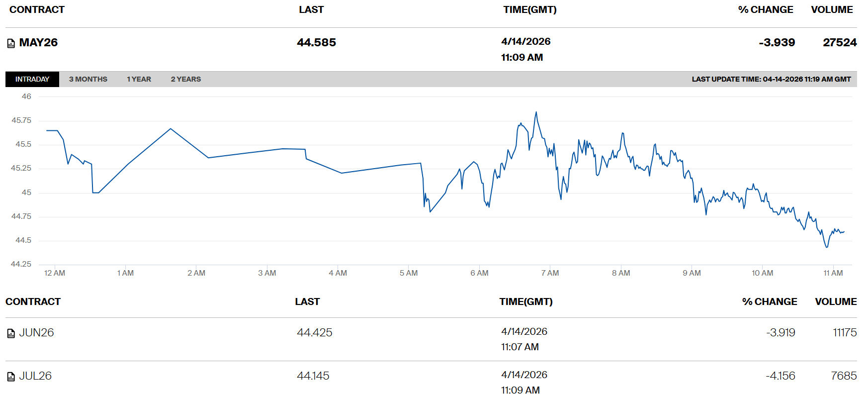Open the JUN26 contract row
The height and width of the screenshot is (400, 868).
point(36,333)
